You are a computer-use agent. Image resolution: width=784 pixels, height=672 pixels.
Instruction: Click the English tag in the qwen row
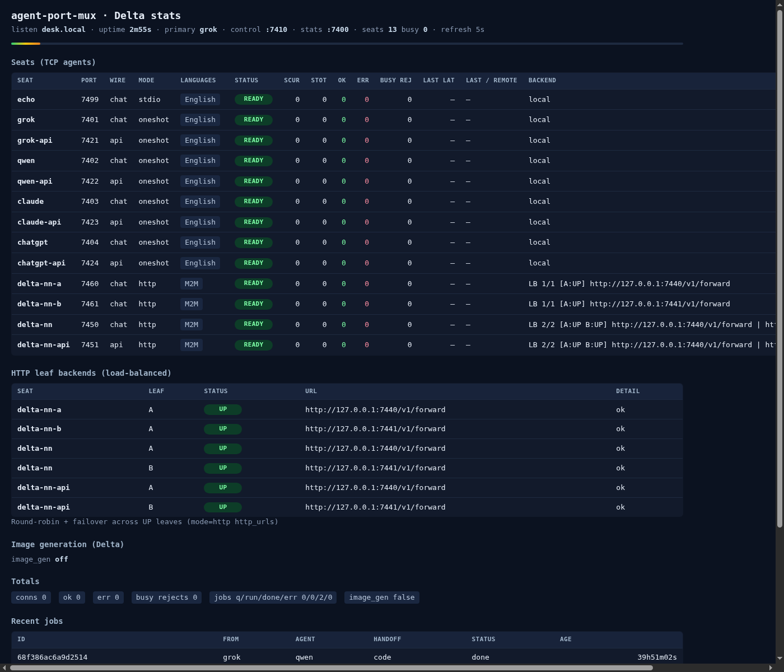coord(200,160)
